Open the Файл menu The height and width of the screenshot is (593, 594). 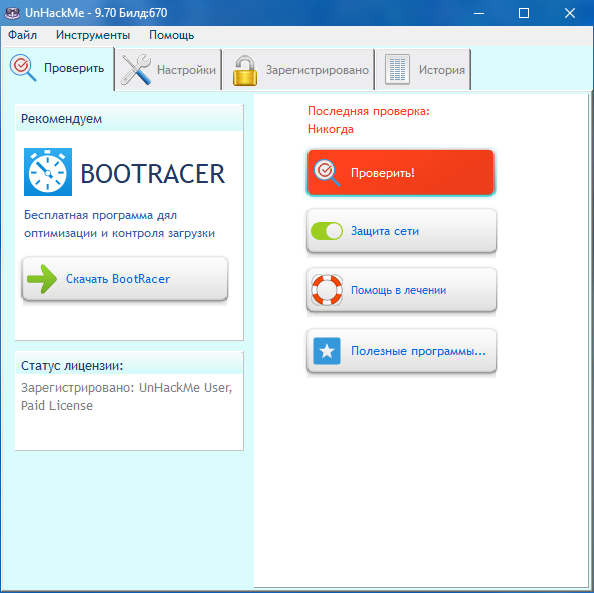click(22, 35)
